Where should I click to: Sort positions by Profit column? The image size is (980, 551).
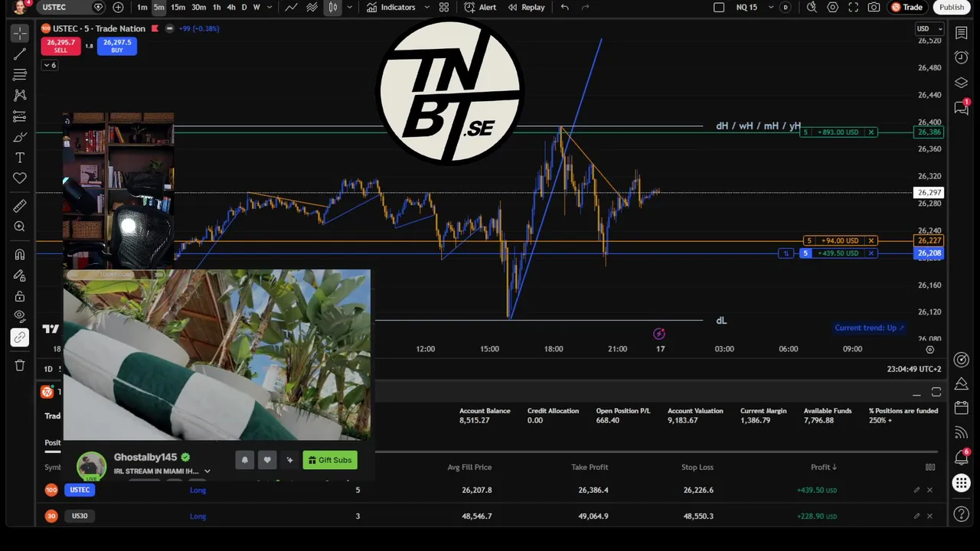[824, 467]
